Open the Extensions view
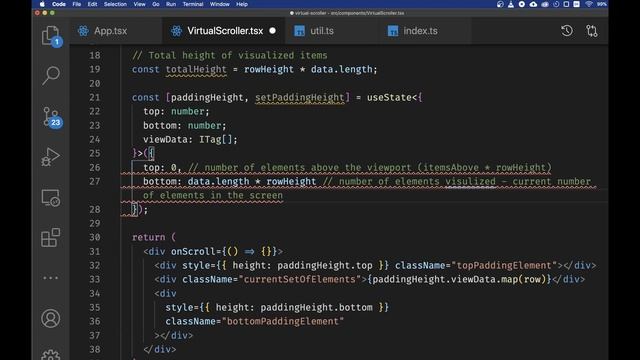640x360 pixels. point(51,238)
